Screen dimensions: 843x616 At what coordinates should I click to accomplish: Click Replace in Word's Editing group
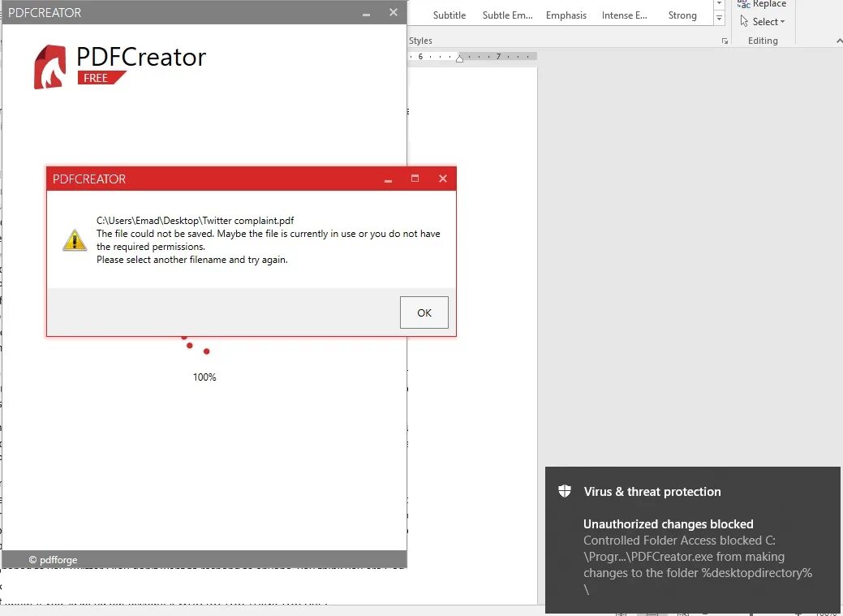tap(762, 4)
